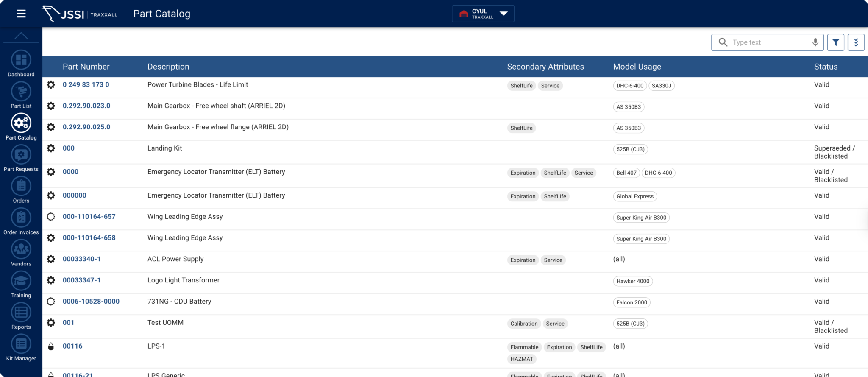Click the filter funnel button

[835, 42]
